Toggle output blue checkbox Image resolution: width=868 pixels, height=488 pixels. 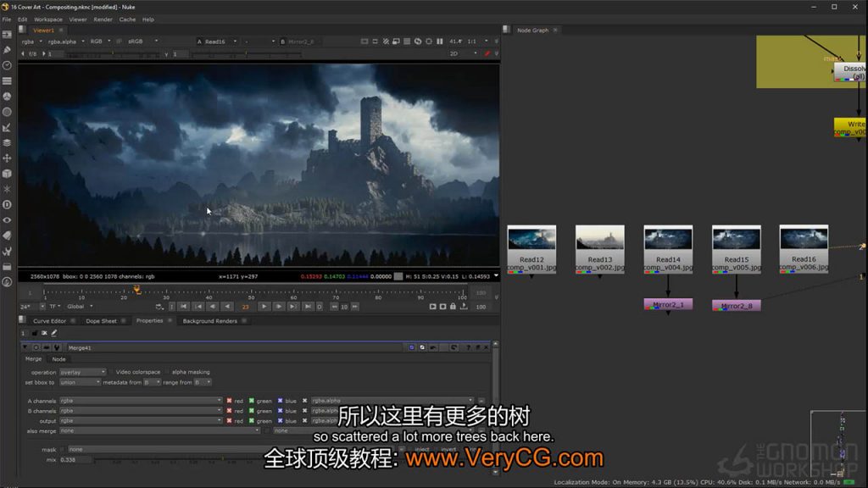tap(280, 421)
